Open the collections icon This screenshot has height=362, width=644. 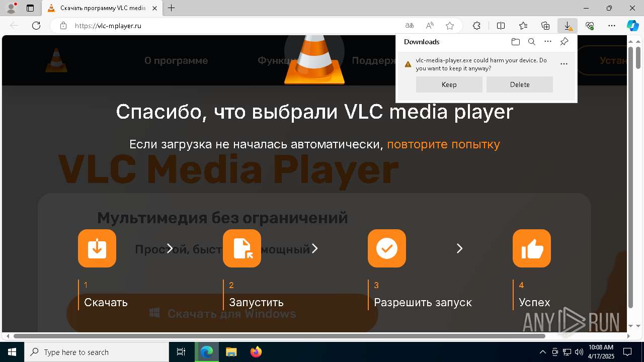(x=545, y=26)
